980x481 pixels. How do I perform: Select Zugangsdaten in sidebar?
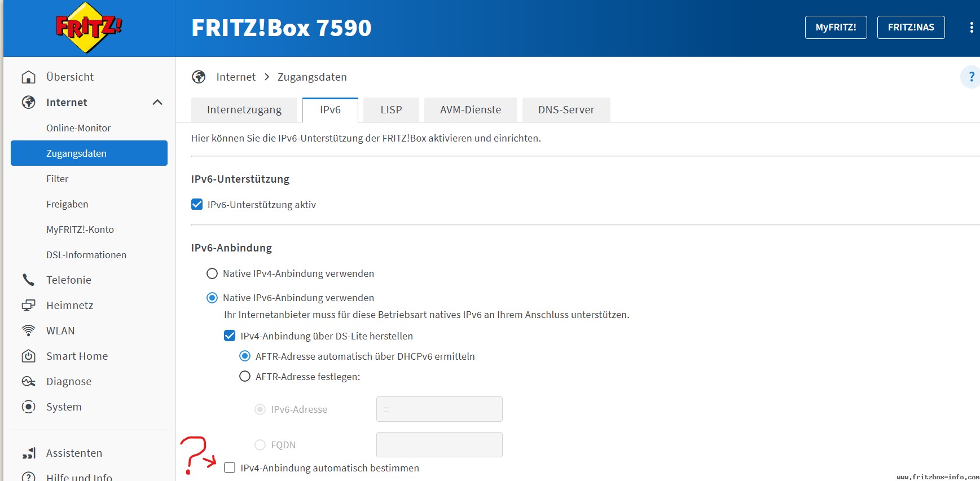click(x=89, y=153)
